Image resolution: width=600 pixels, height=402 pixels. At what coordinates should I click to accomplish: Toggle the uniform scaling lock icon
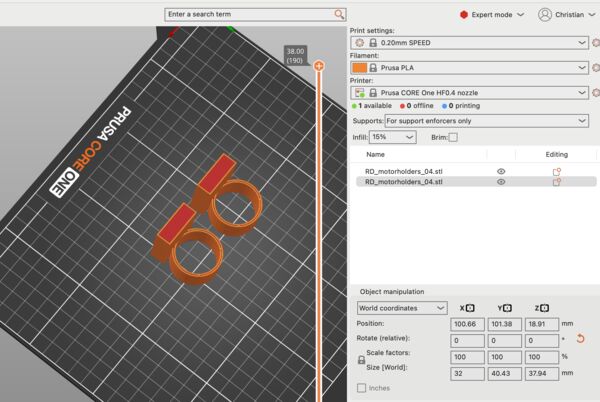[361, 360]
